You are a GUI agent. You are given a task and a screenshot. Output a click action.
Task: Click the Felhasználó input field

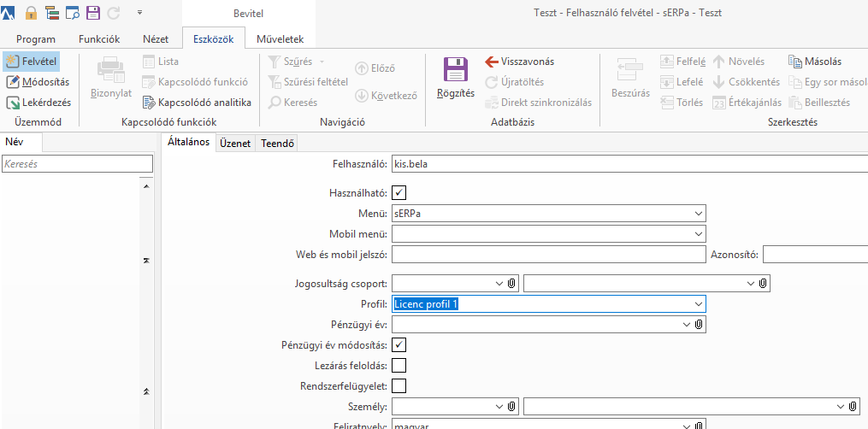[629, 164]
